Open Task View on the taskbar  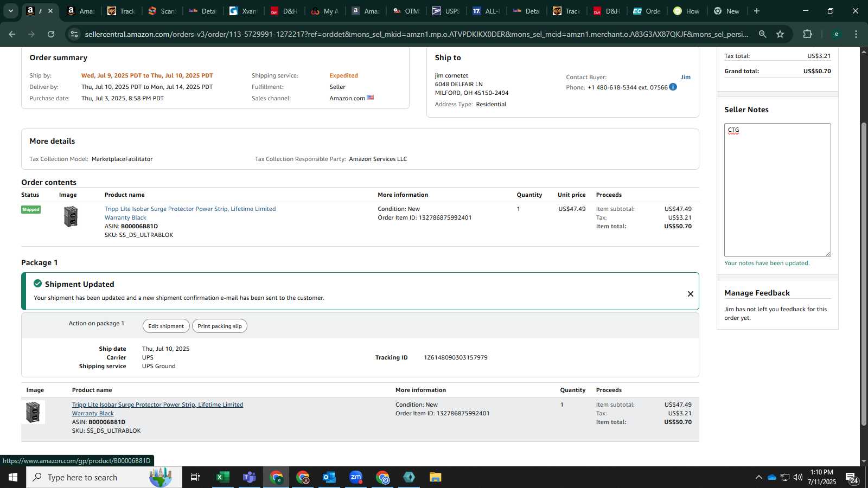coord(195,477)
